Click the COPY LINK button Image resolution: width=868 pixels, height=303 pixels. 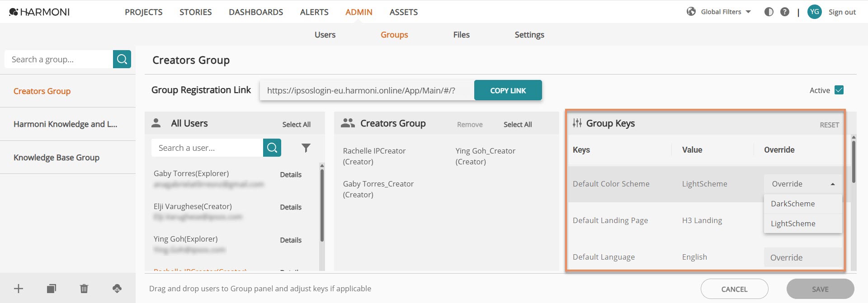508,90
